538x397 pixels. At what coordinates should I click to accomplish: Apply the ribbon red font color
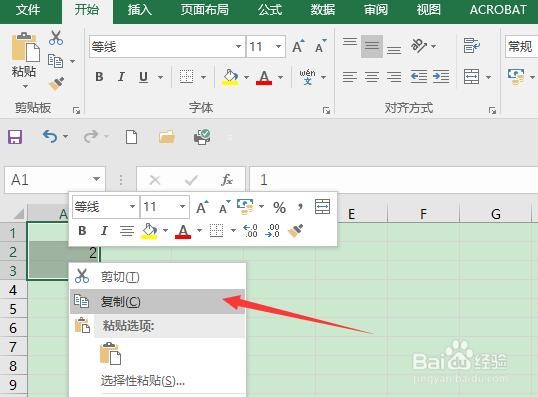coord(264,77)
